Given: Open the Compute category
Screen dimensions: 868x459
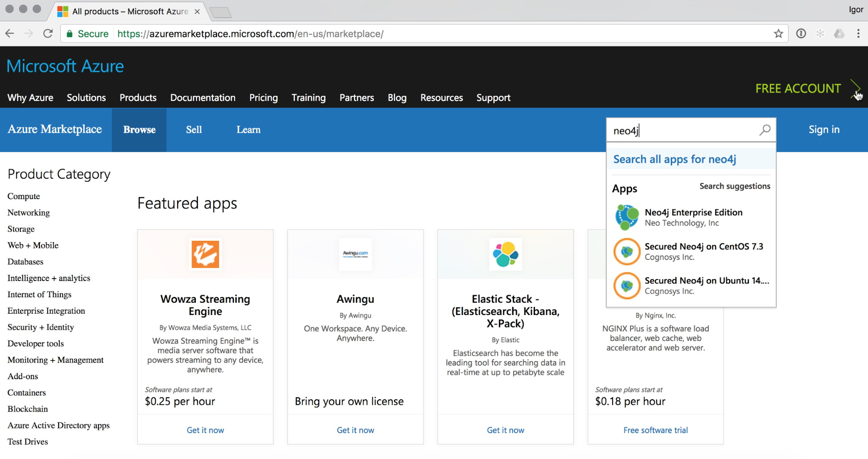Looking at the screenshot, I should click(24, 196).
